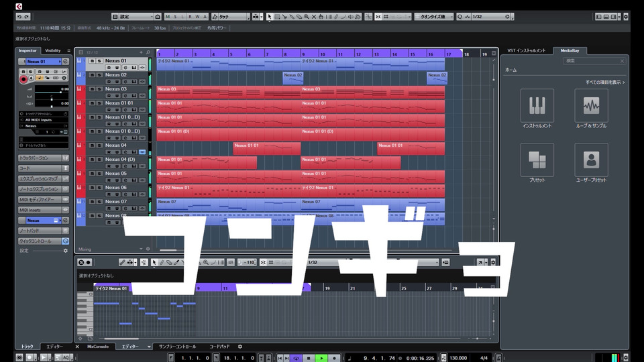Click the green Play transport button
Screen dimensions: 644x362
(321, 358)
